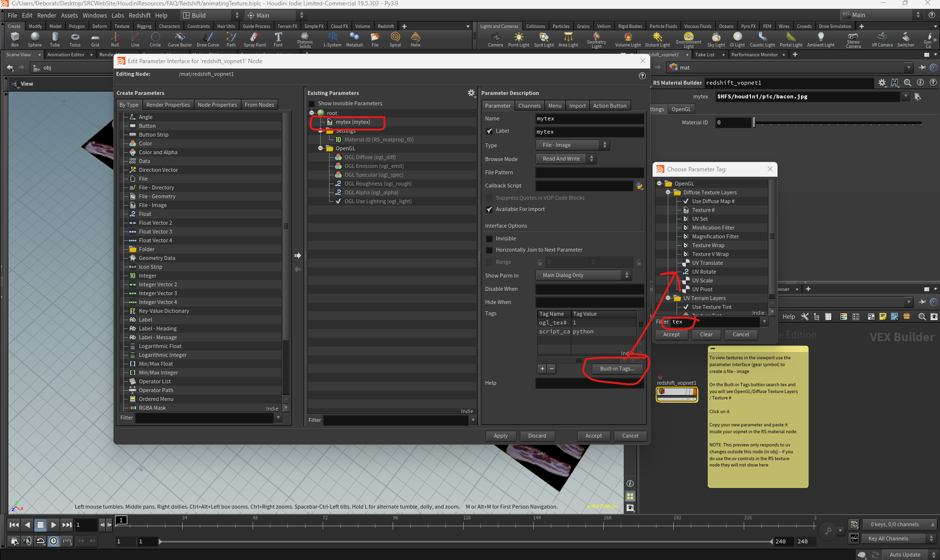The height and width of the screenshot is (560, 940).
Task: Select Texture # in tag tree
Action: 703,210
